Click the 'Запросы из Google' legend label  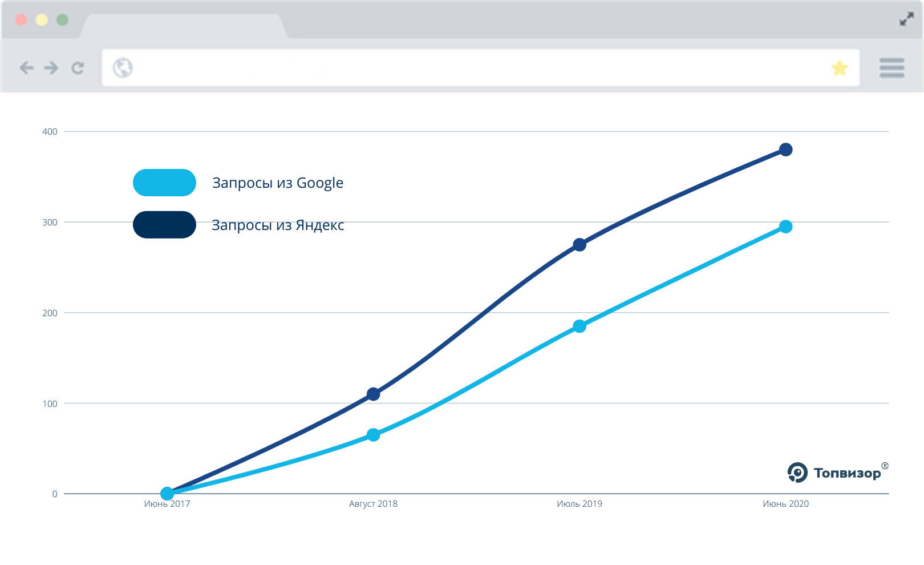(278, 183)
